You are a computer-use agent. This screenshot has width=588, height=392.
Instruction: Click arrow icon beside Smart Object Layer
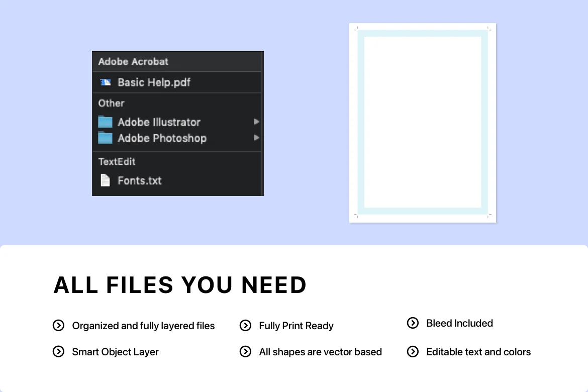tap(58, 351)
